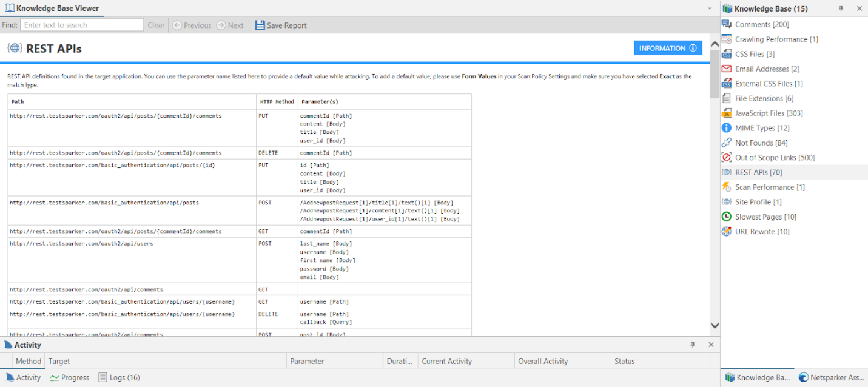Click the File Extensions document icon

pos(726,98)
